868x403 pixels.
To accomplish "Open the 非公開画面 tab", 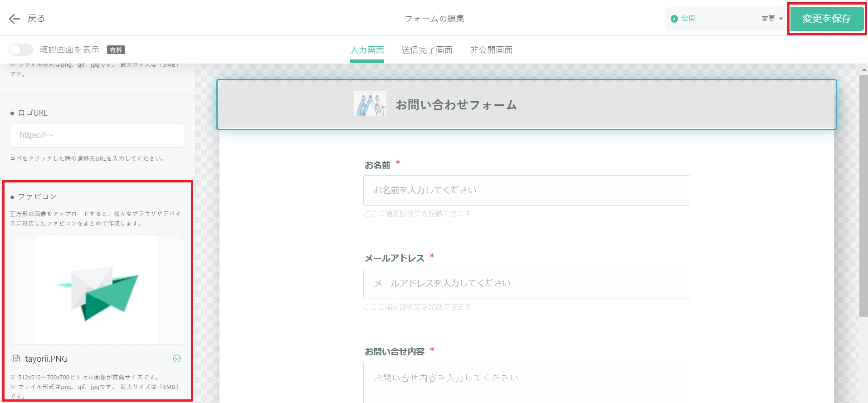I will (491, 50).
